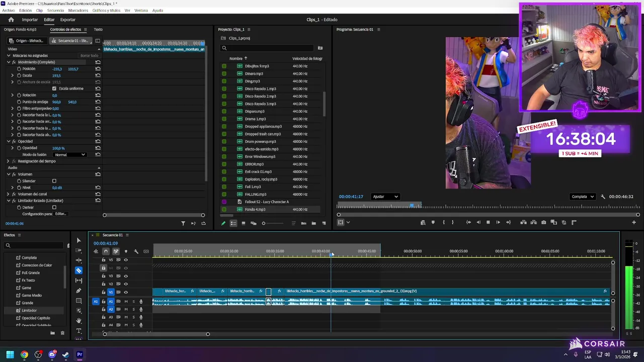This screenshot has width=644, height=362.
Task: Click the Export Frame camera icon
Action: (x=543, y=222)
